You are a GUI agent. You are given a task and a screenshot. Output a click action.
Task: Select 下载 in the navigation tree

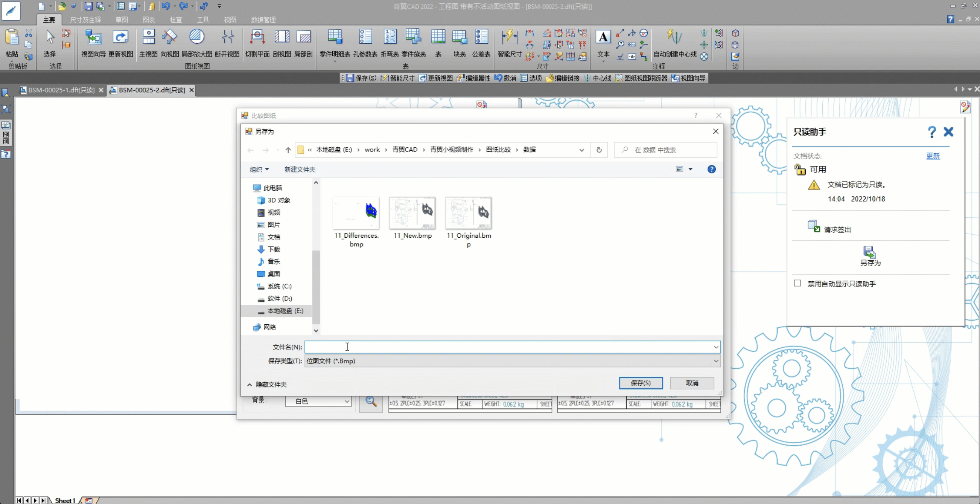point(269,249)
